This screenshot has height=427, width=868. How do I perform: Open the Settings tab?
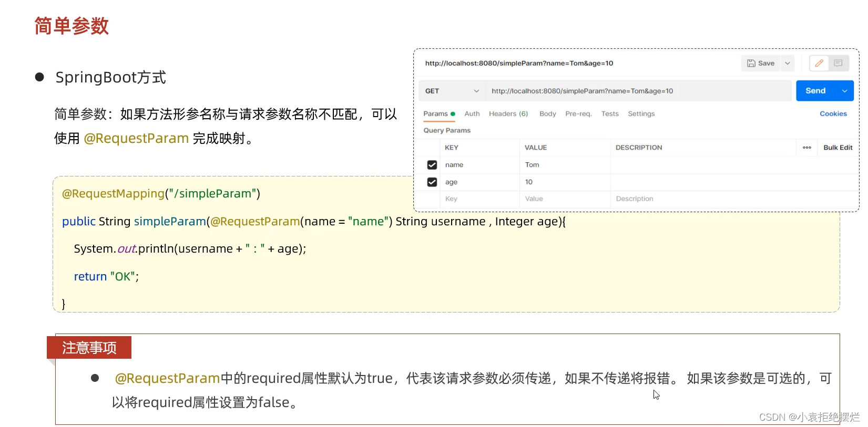pos(641,113)
